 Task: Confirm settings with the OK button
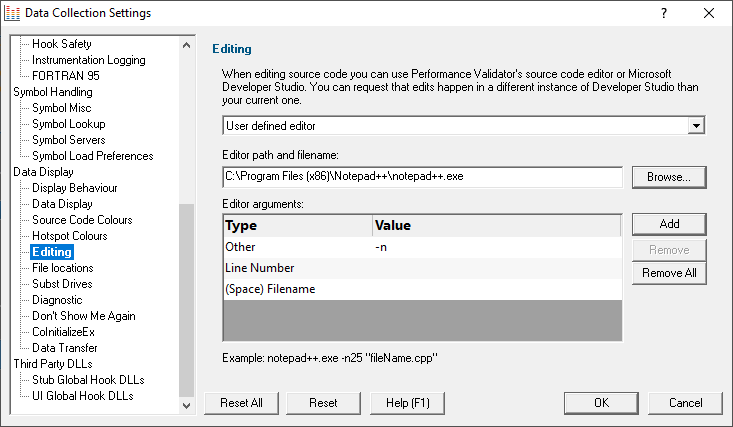coord(601,403)
